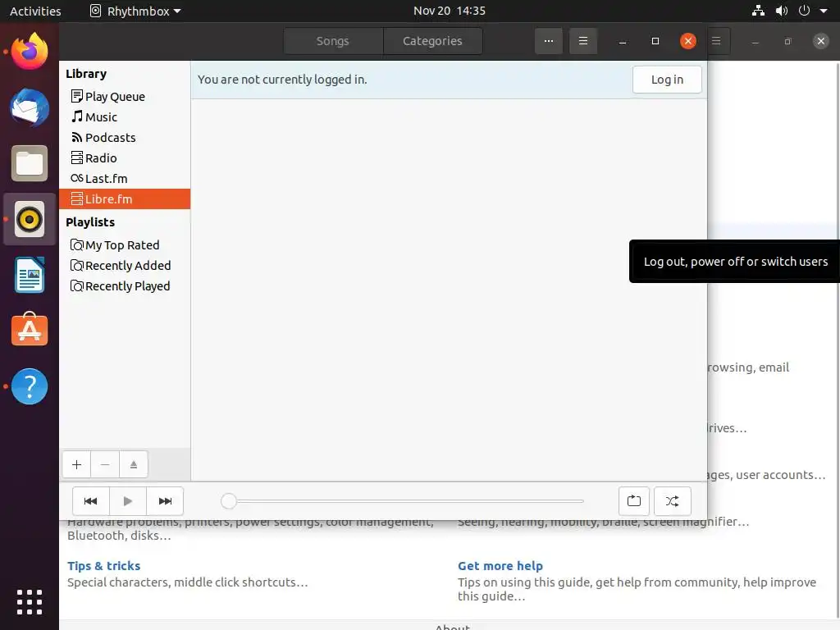Skip to the previous track
Image resolution: width=840 pixels, height=630 pixels.
pos(90,501)
